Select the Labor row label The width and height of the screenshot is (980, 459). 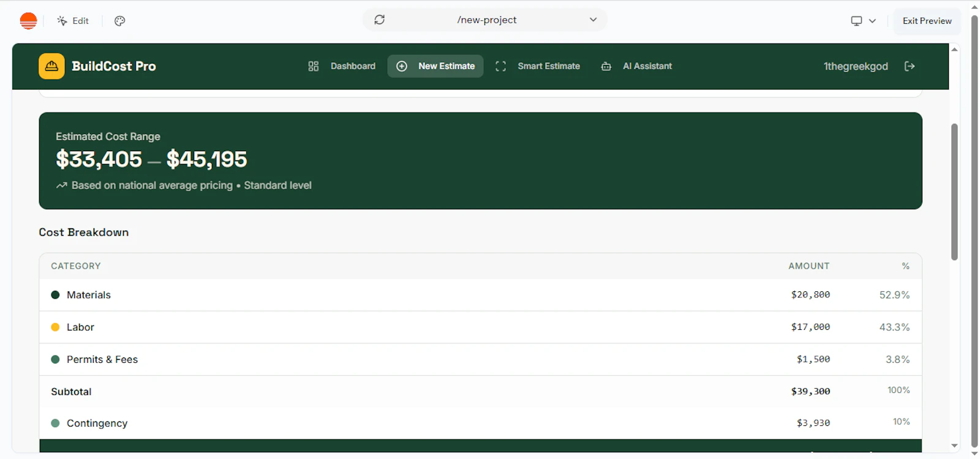[x=80, y=327]
